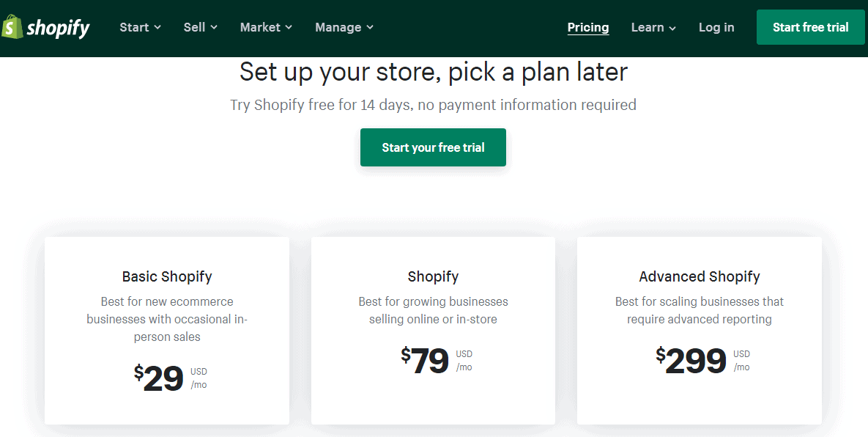Select the Advanced Shopify plan card
The image size is (868, 437).
click(699, 330)
